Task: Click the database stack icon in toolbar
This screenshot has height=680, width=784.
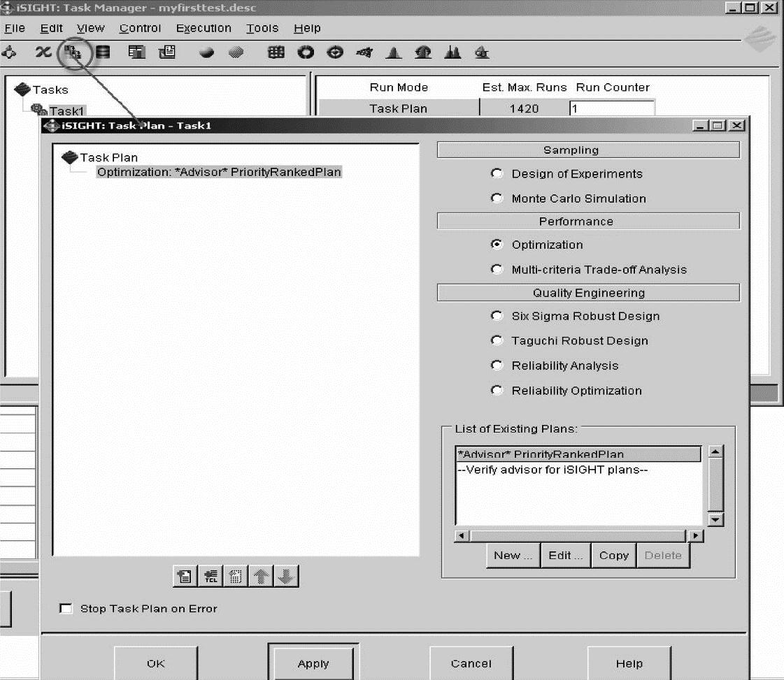Action: [103, 52]
